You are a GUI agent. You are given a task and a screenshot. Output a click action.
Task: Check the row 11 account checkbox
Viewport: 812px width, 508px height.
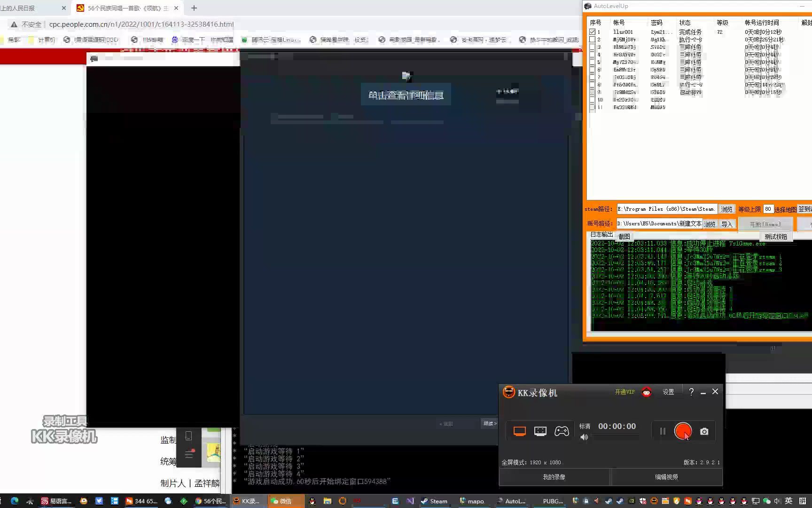593,107
